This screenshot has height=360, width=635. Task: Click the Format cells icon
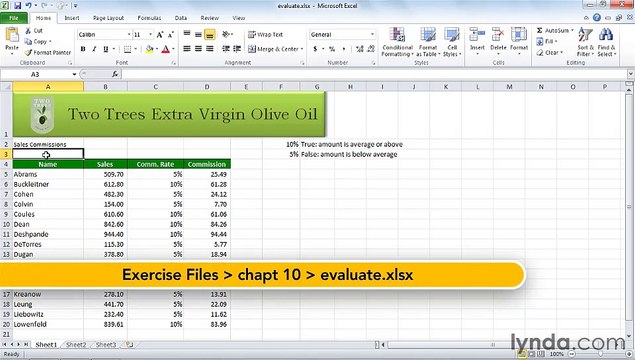pos(519,35)
